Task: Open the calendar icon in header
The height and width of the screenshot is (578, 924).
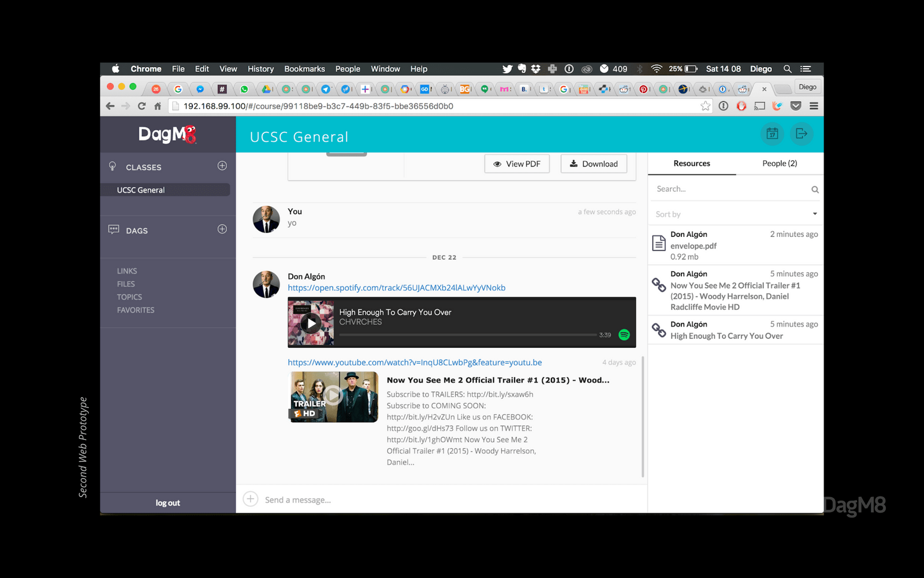Action: [x=772, y=134]
